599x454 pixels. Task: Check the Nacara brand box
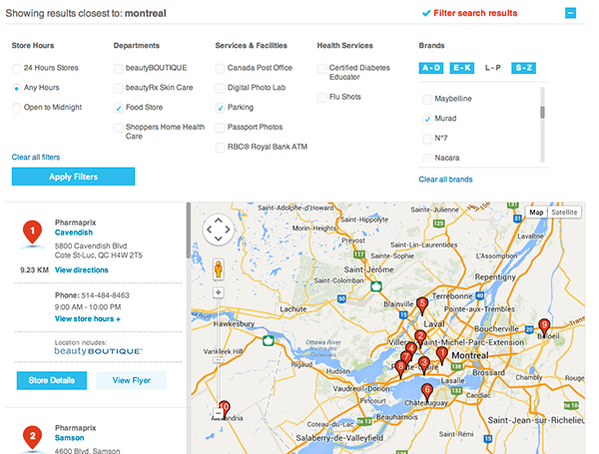coord(427,158)
